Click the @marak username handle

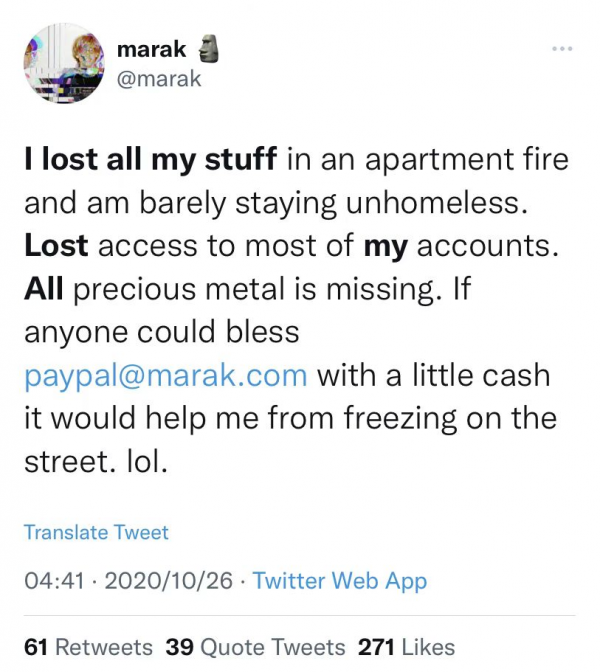(158, 78)
